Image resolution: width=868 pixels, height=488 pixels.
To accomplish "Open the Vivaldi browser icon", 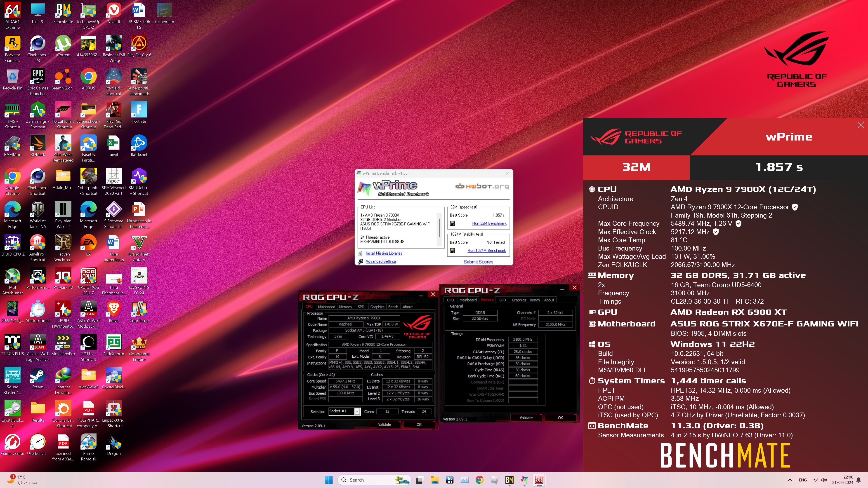I will pyautogui.click(x=114, y=14).
